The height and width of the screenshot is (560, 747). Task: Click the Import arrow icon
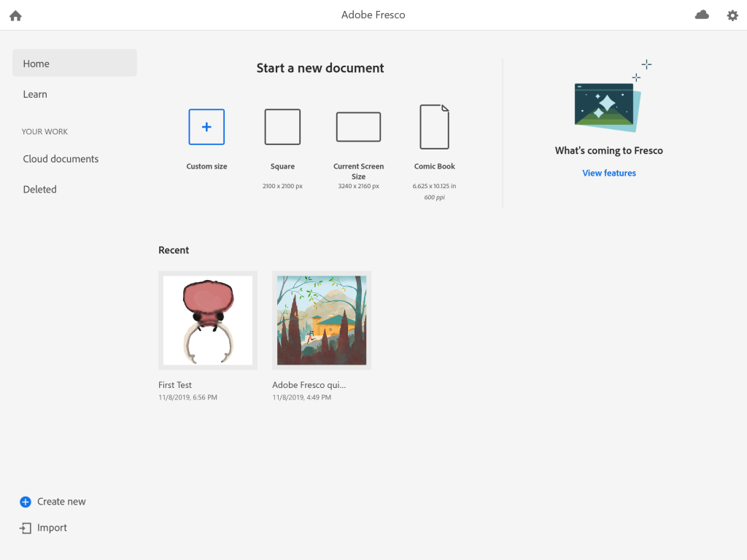(26, 528)
